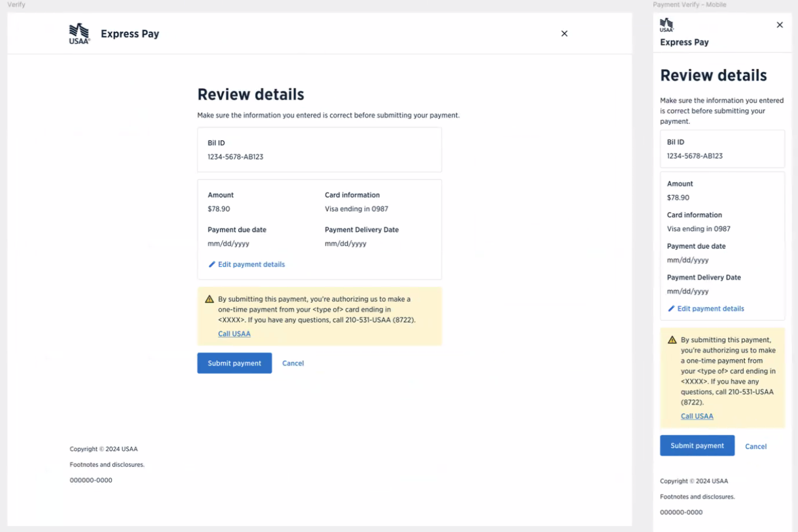Open Call USAA link in mobile alert
The width and height of the screenshot is (798, 532).
tap(697, 416)
